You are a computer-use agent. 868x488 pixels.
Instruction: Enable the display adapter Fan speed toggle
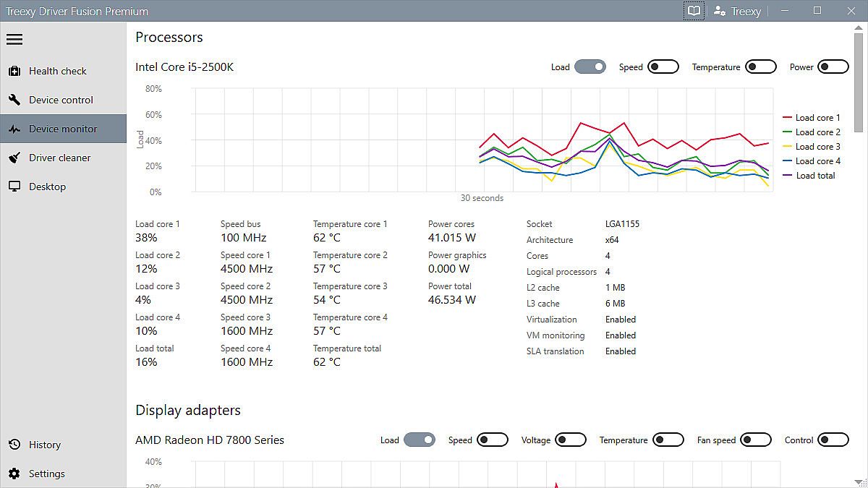coord(755,440)
